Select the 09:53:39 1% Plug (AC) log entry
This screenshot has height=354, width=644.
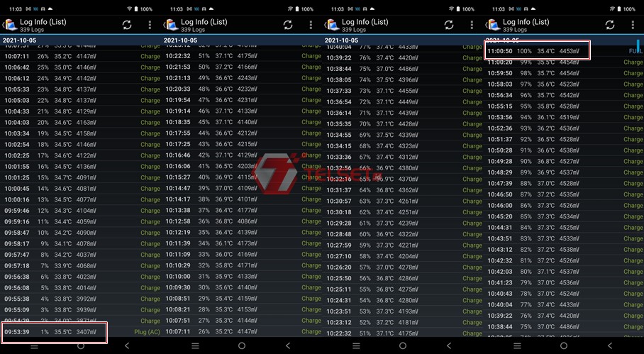pos(55,332)
